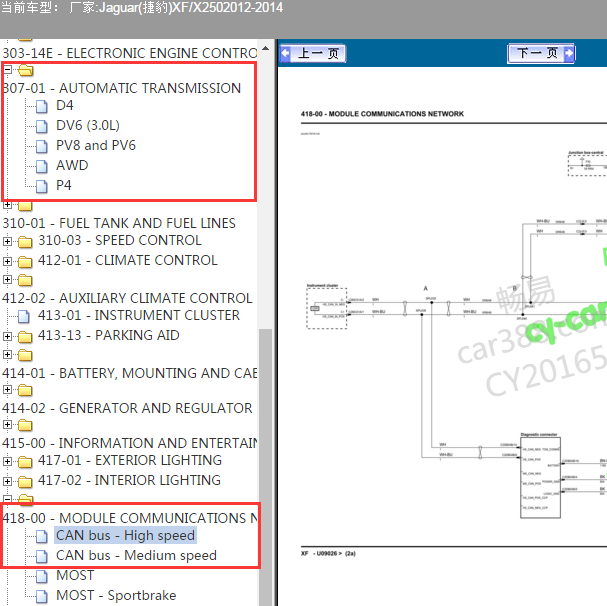The height and width of the screenshot is (606, 607).
Task: Collapse the 307-01 Automatic Transmission node
Action: 7,70
